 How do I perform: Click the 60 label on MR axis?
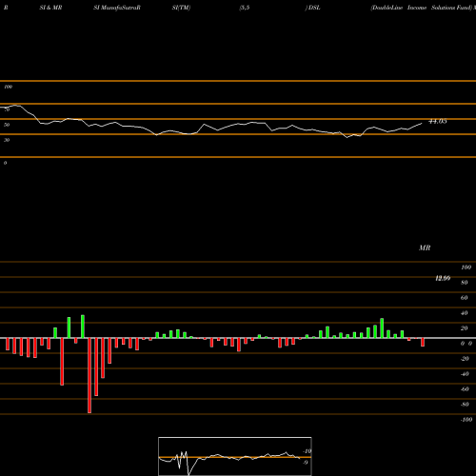[x=464, y=298]
